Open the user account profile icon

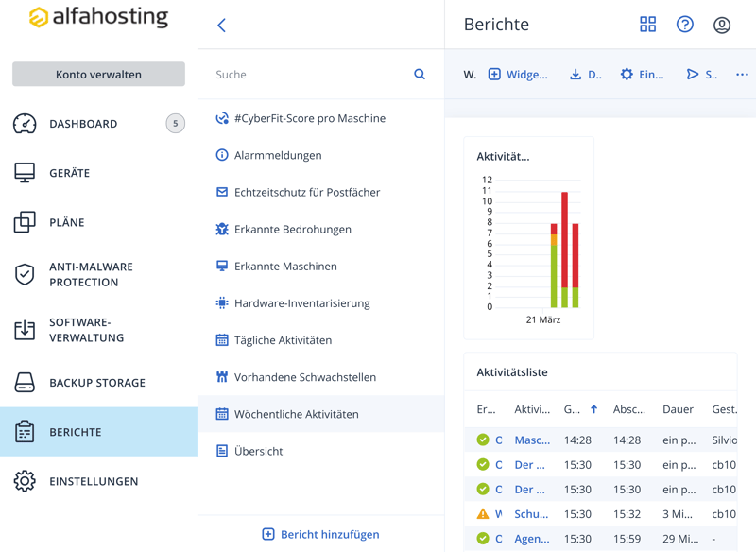(x=722, y=25)
